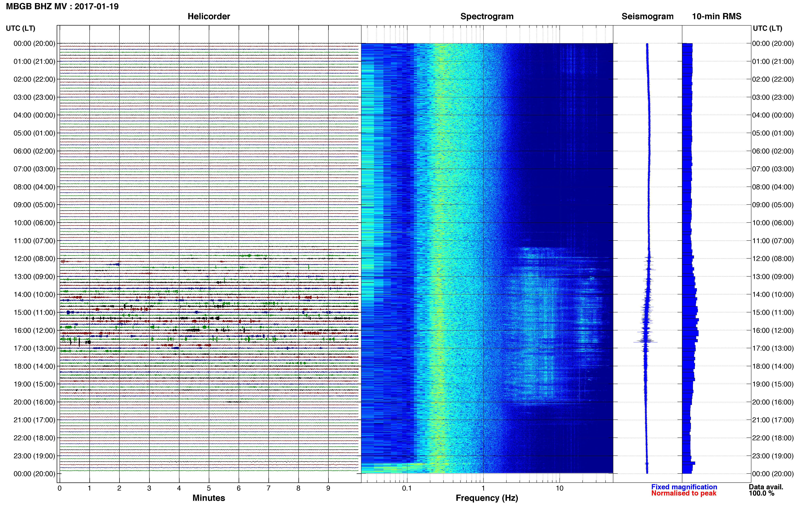Select the 10-min RMS panel heading
This screenshot has height=508, width=812.
pyautogui.click(x=717, y=16)
